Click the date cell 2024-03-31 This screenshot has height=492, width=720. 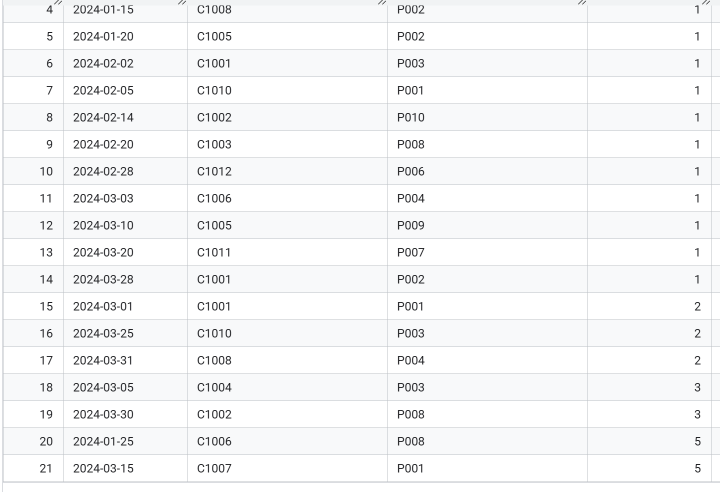[x=102, y=360]
